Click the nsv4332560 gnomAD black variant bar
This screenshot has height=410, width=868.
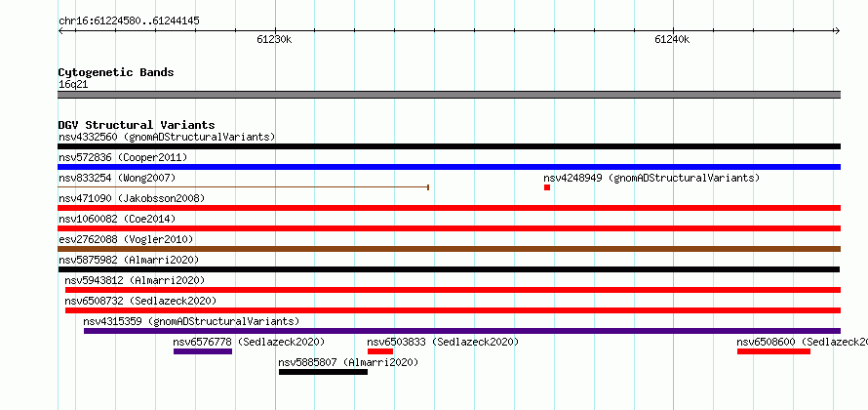click(x=449, y=146)
